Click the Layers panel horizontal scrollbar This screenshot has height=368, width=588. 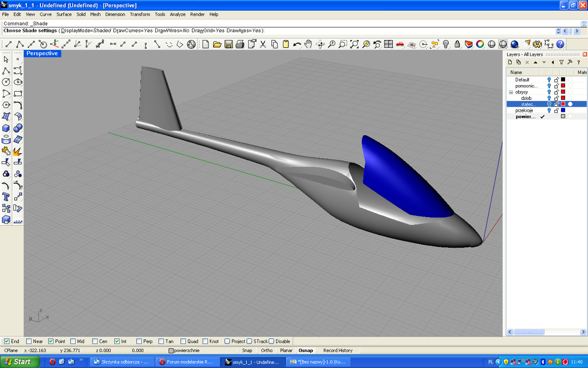coord(547,332)
